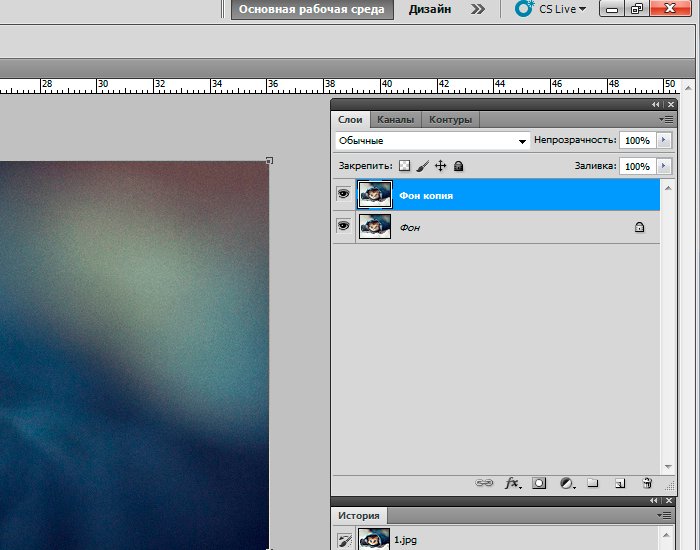Click the create new layer icon

[620, 483]
